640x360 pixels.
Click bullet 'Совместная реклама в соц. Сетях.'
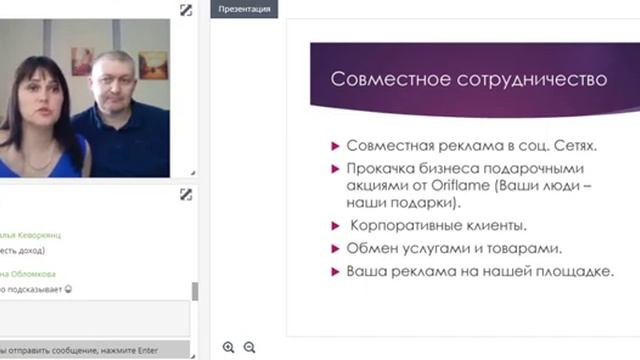click(x=471, y=146)
